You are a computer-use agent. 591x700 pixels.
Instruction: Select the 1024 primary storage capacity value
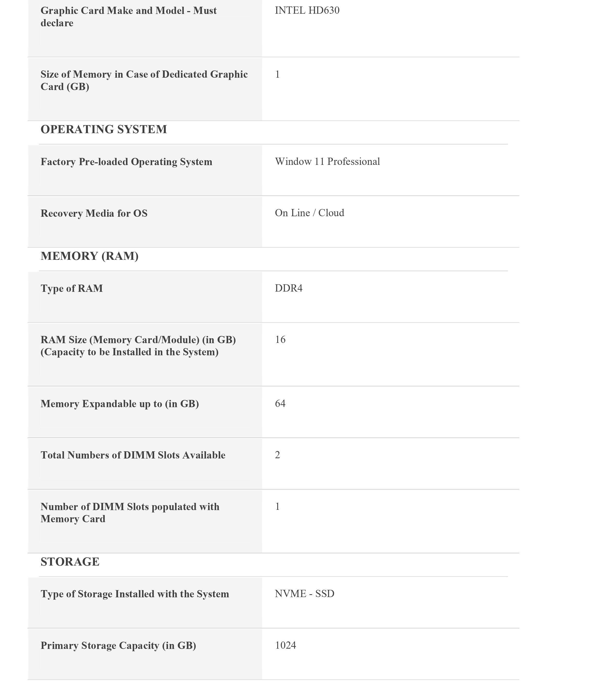[285, 645]
